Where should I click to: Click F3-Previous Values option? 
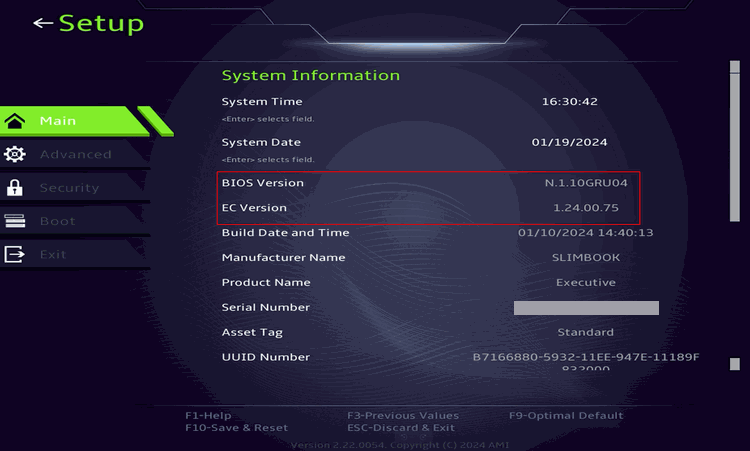click(x=402, y=415)
